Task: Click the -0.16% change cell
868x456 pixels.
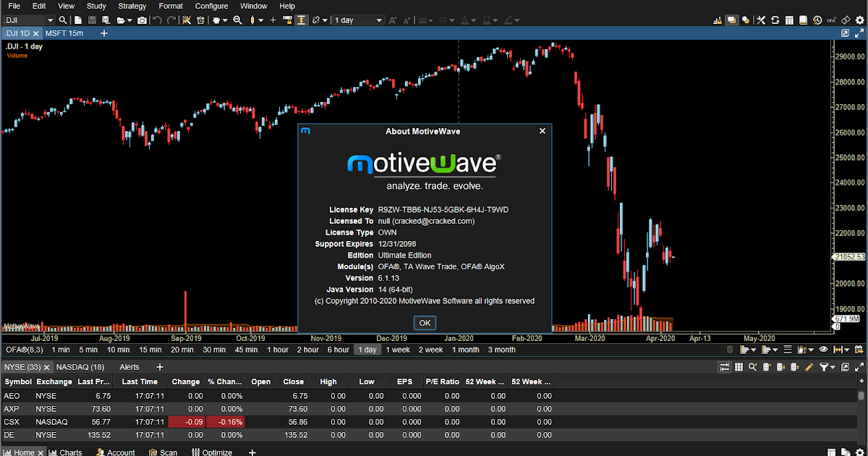Action: (225, 422)
